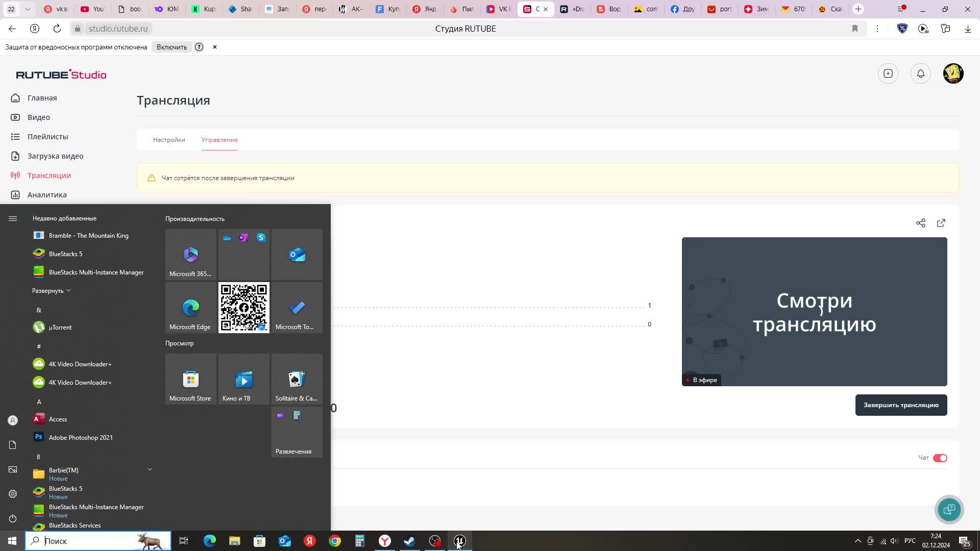The height and width of the screenshot is (551, 980).
Task: Open protection help question mark
Action: (x=199, y=47)
